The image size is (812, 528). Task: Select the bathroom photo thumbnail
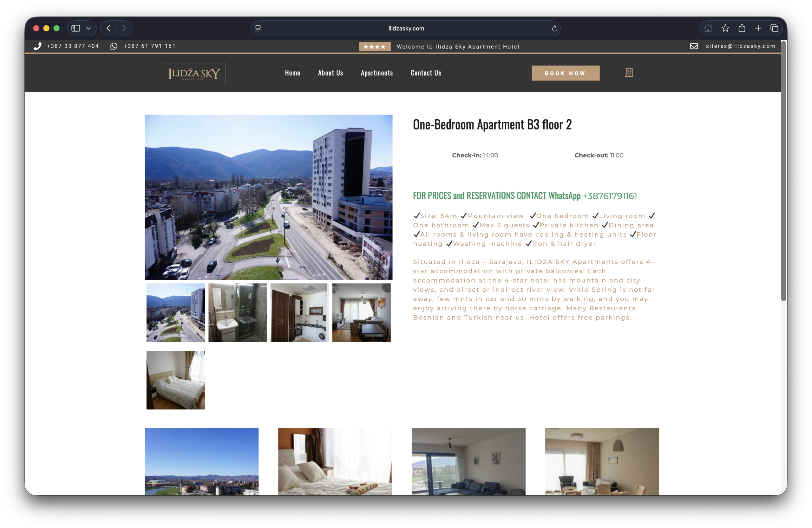coord(238,312)
